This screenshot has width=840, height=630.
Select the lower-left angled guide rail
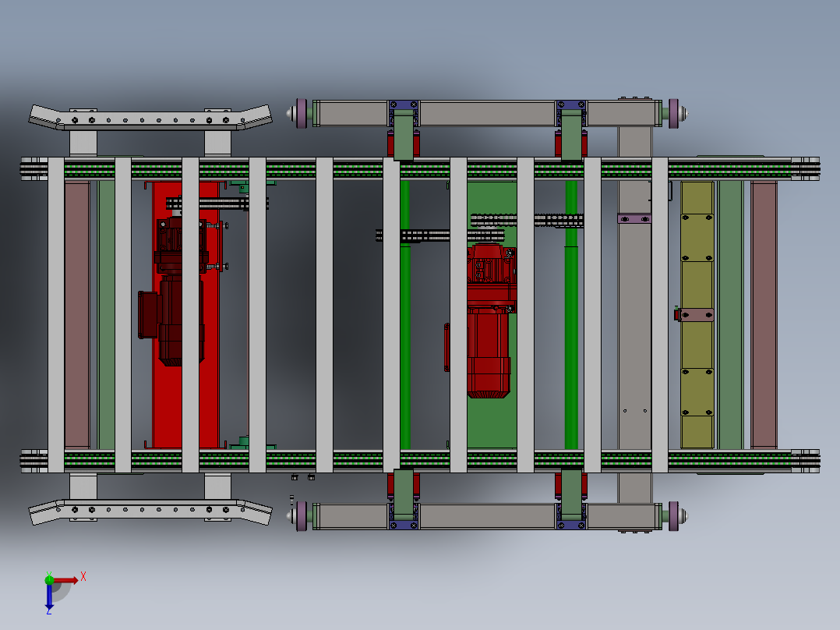tap(150, 512)
